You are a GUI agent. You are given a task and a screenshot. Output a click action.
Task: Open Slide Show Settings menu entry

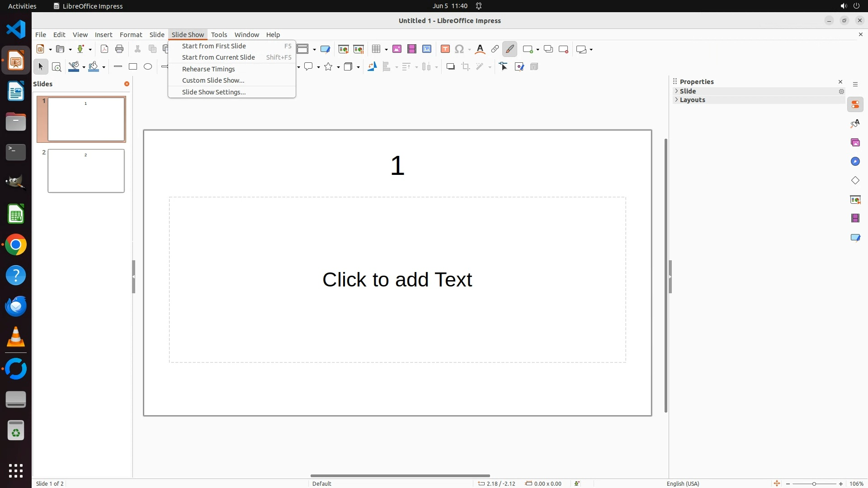(x=214, y=92)
